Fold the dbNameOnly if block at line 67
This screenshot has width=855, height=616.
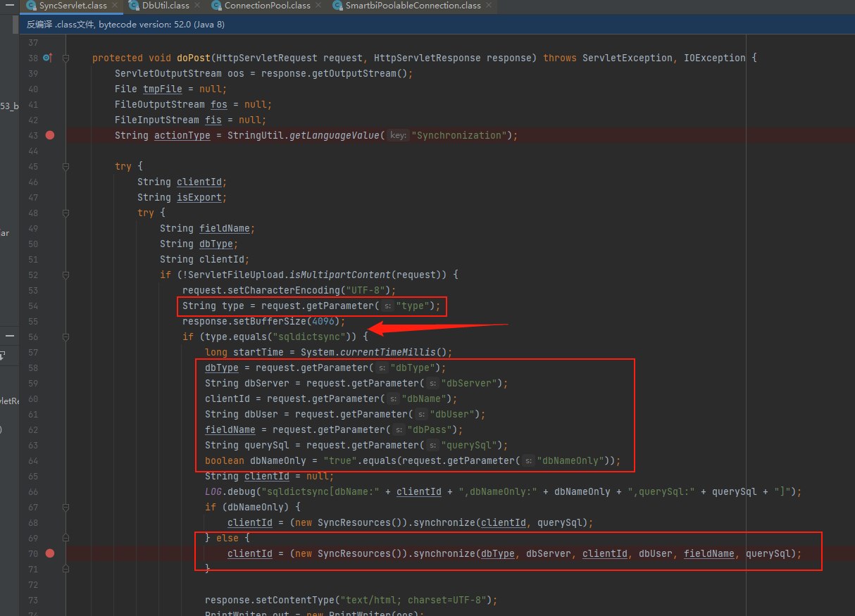pos(65,508)
